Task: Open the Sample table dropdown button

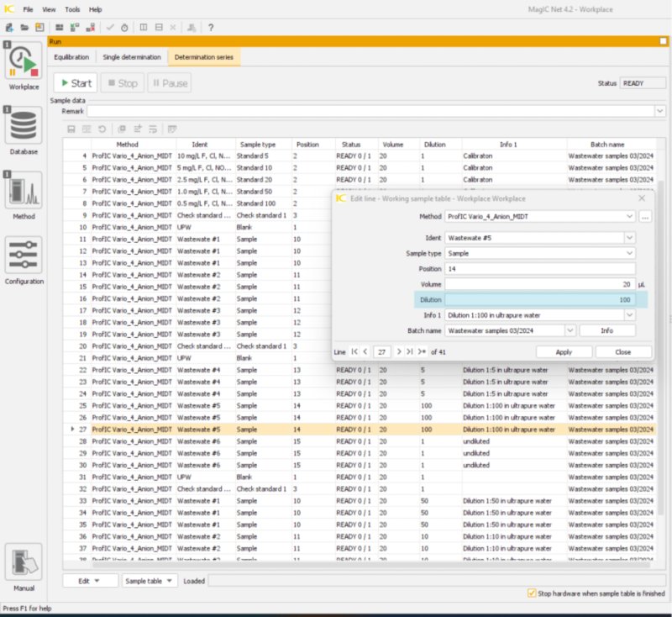Action: click(x=149, y=581)
